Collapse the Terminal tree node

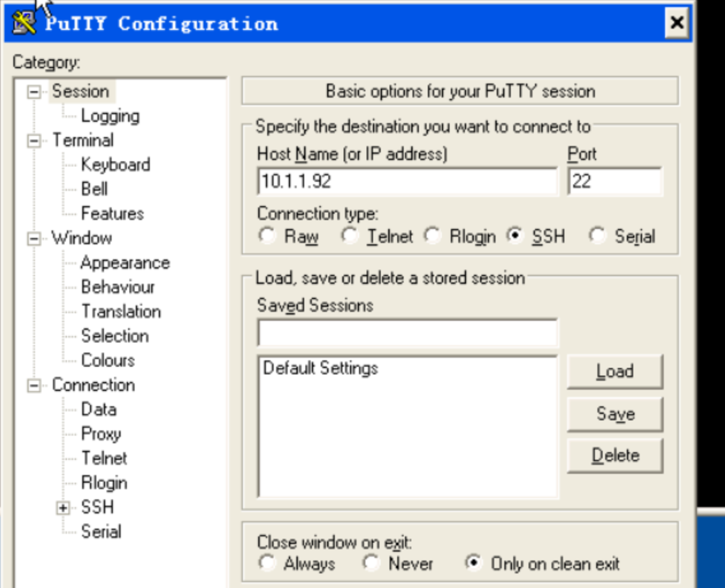point(34,140)
